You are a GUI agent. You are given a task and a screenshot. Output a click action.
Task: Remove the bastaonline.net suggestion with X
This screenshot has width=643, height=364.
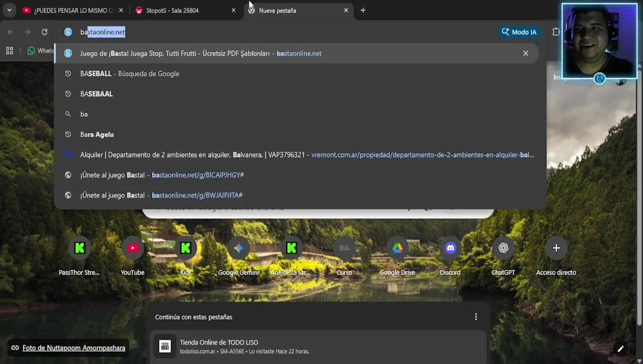pyautogui.click(x=526, y=53)
